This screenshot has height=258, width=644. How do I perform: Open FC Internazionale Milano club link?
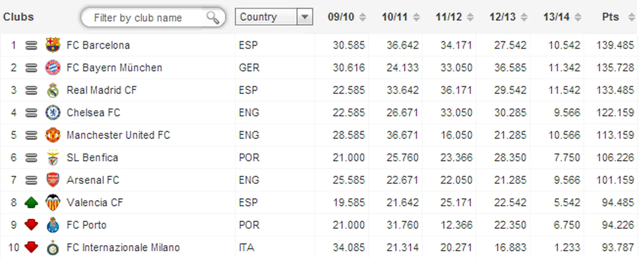pos(123,248)
